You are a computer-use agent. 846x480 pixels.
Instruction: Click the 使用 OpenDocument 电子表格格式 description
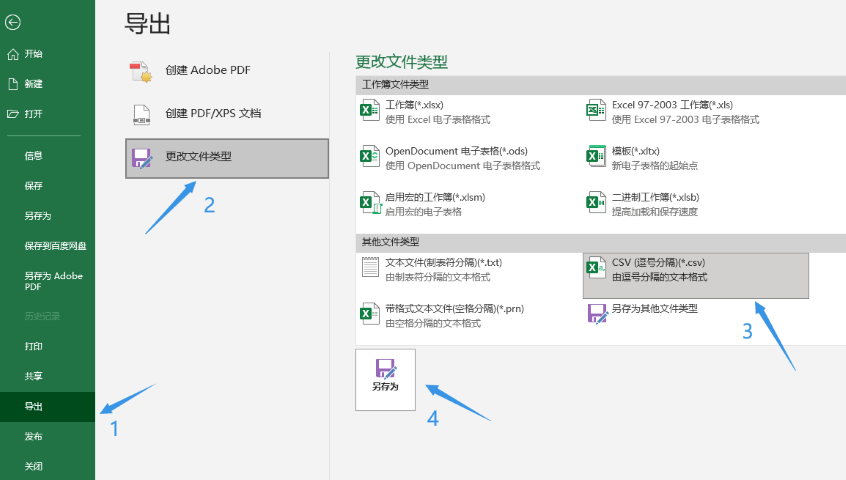coord(462,166)
